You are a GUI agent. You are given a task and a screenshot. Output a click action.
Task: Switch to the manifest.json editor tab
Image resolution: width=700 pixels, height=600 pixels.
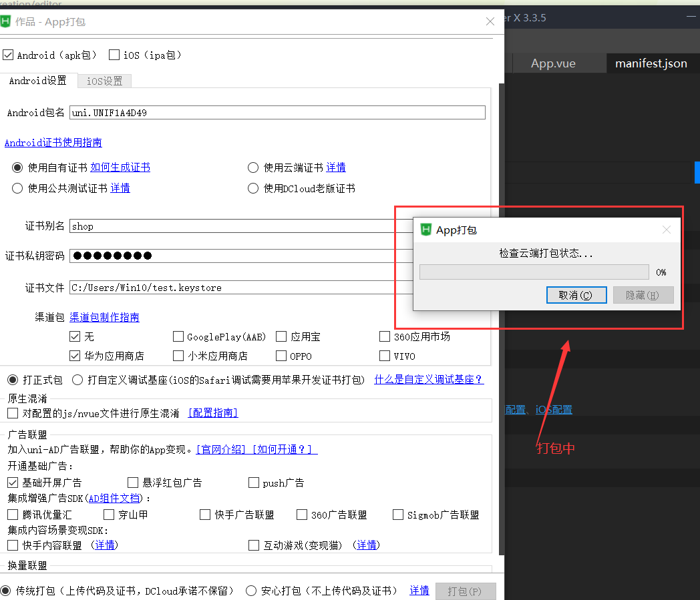651,63
